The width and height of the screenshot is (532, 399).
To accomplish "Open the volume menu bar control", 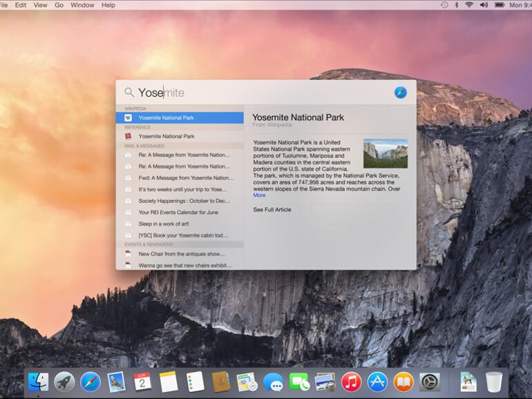I will 484,5.
